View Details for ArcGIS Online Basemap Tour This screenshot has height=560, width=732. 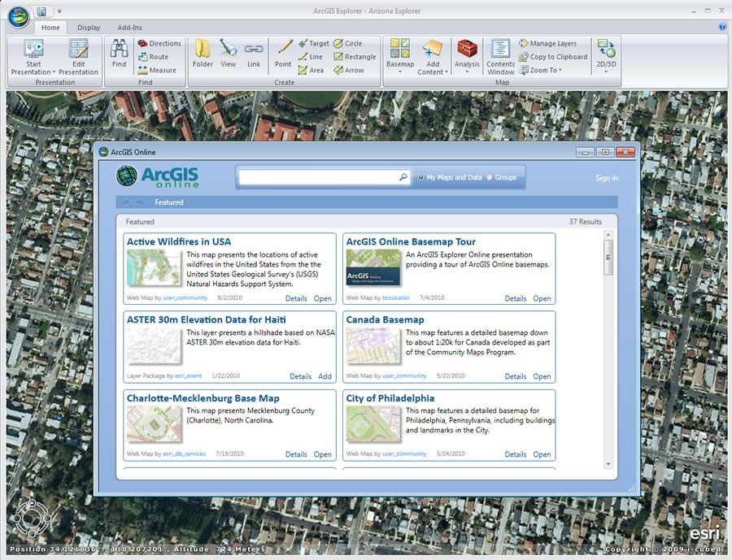pos(516,298)
